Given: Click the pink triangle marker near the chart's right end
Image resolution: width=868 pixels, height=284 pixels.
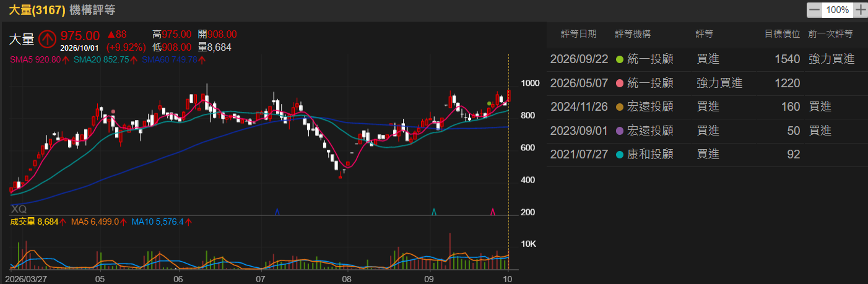Looking at the screenshot, I should point(492,212).
